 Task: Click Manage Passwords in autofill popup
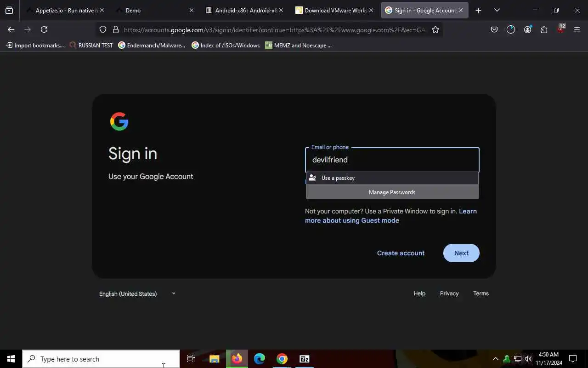pos(392,192)
